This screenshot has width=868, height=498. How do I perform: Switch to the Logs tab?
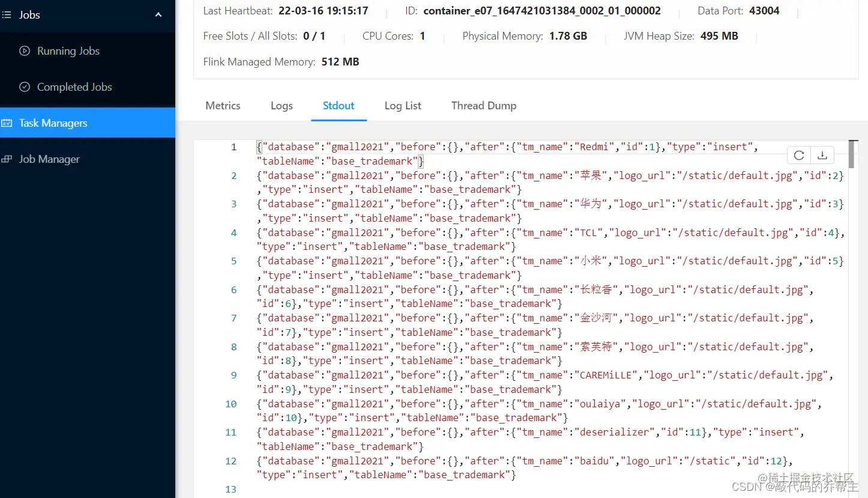(x=282, y=106)
